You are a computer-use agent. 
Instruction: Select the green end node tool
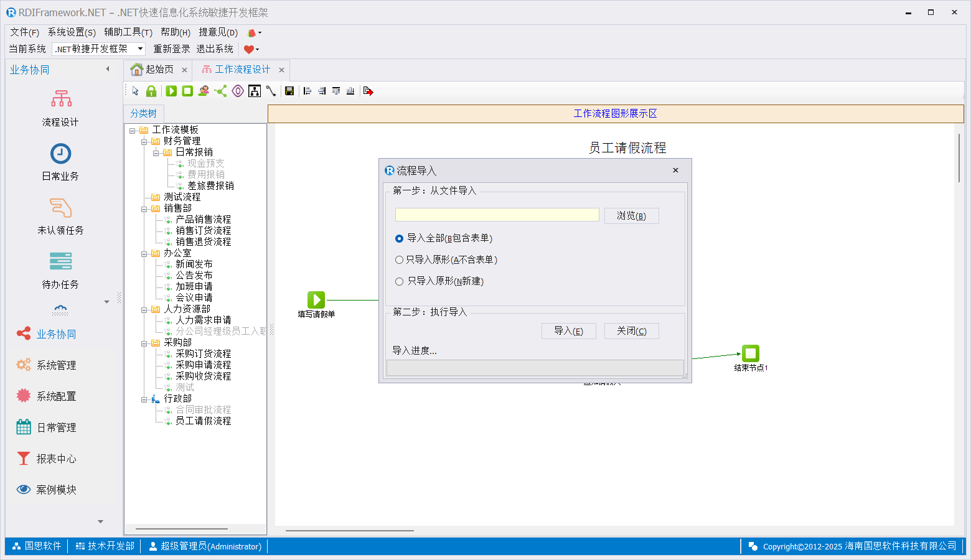(187, 91)
